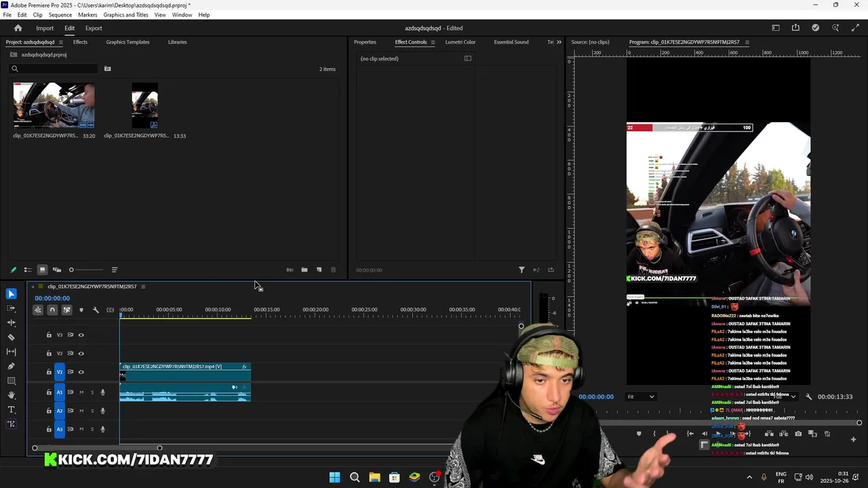Toggle Snap in Timeline magnet button
The image size is (868, 488).
tap(52, 310)
